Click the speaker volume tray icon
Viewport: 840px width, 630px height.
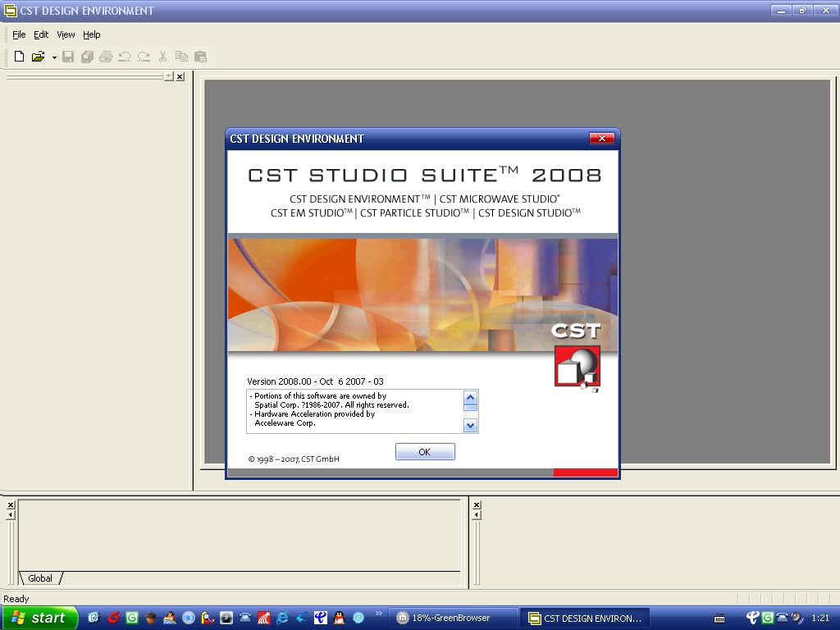(x=797, y=618)
